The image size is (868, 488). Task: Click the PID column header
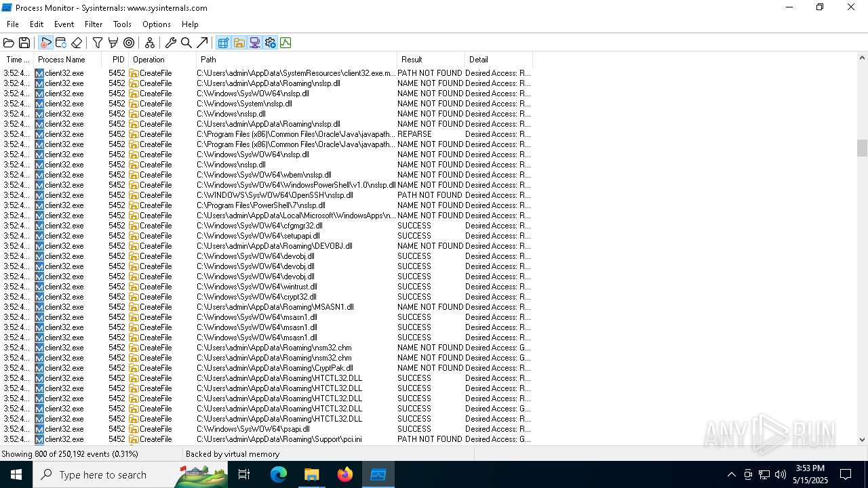point(115,60)
